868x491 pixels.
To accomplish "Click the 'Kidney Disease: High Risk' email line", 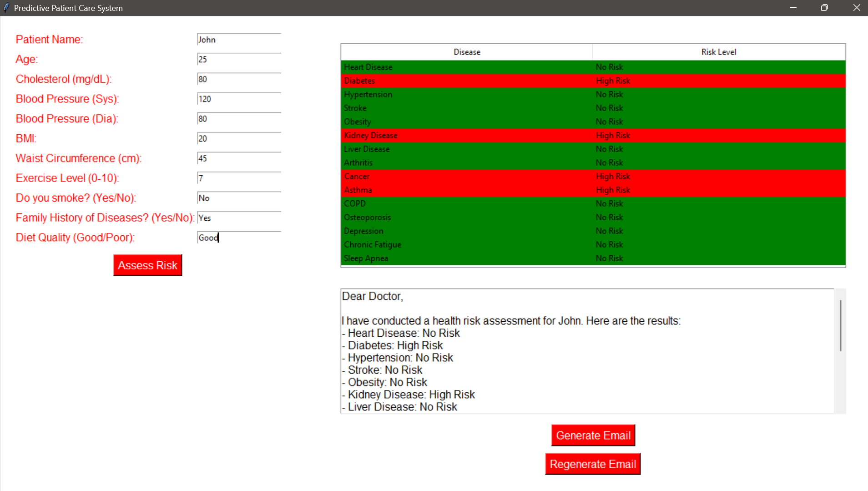I will [x=408, y=395].
